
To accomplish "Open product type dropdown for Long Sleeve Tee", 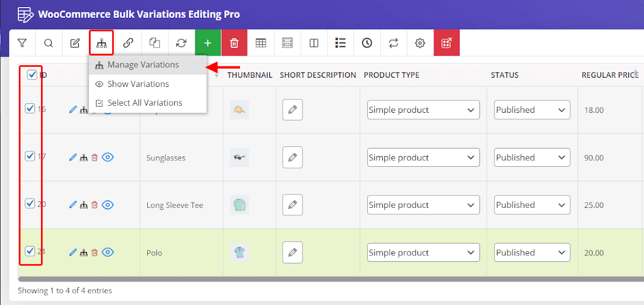I will [x=423, y=205].
